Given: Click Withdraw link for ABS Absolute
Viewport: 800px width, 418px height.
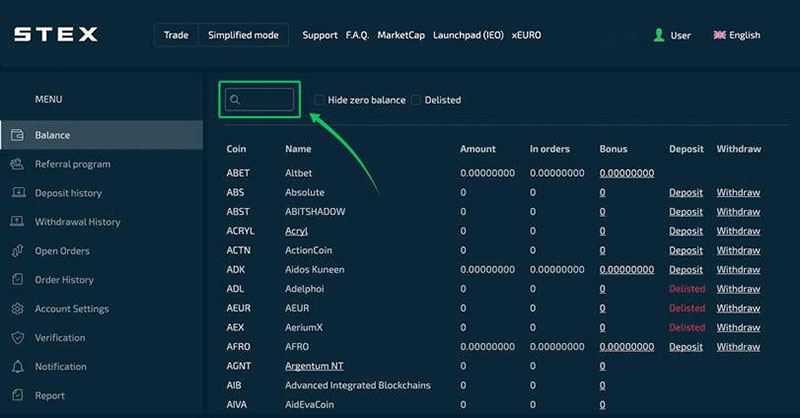Looking at the screenshot, I should [x=738, y=192].
